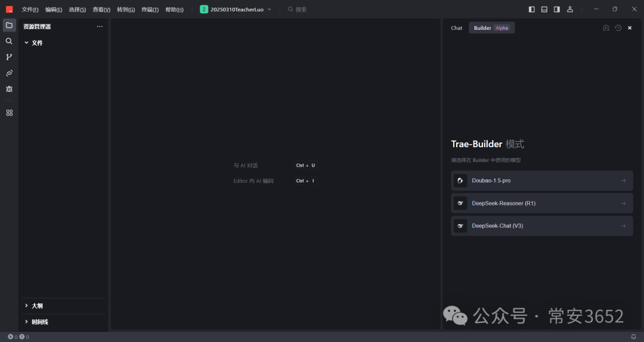Collapse the 文件 section in explorer
Screen dimensions: 644x342
coord(37,43)
